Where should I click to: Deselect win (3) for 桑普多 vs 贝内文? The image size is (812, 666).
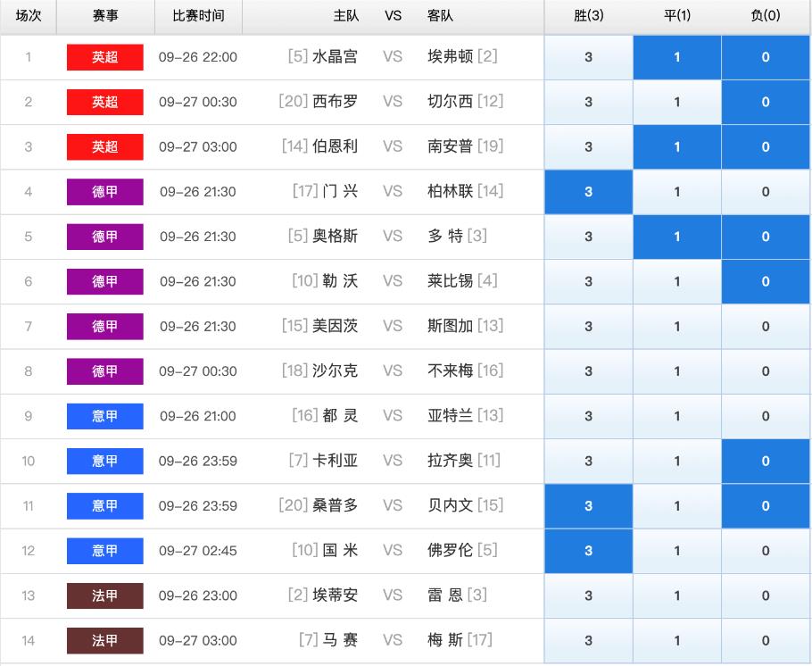(x=588, y=506)
